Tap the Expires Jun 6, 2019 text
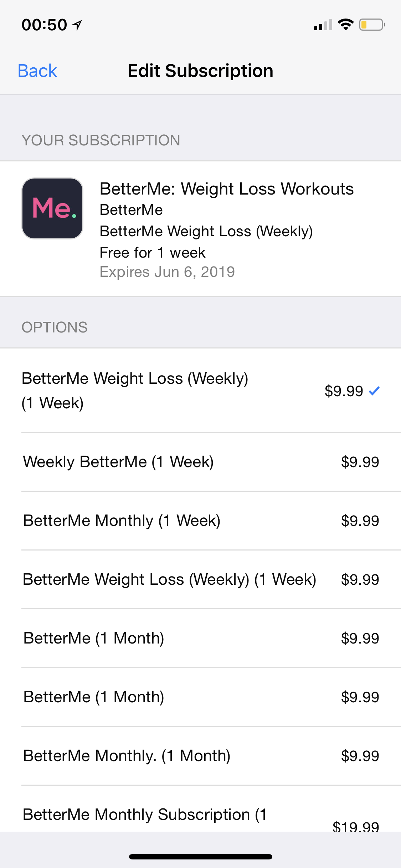This screenshot has height=868, width=401. (167, 272)
